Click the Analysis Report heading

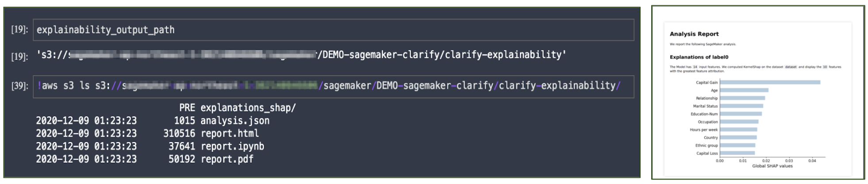[694, 34]
